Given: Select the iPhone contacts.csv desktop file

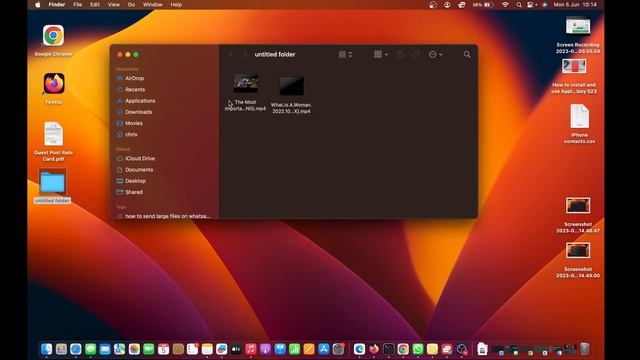Looking at the screenshot, I should click(x=579, y=117).
